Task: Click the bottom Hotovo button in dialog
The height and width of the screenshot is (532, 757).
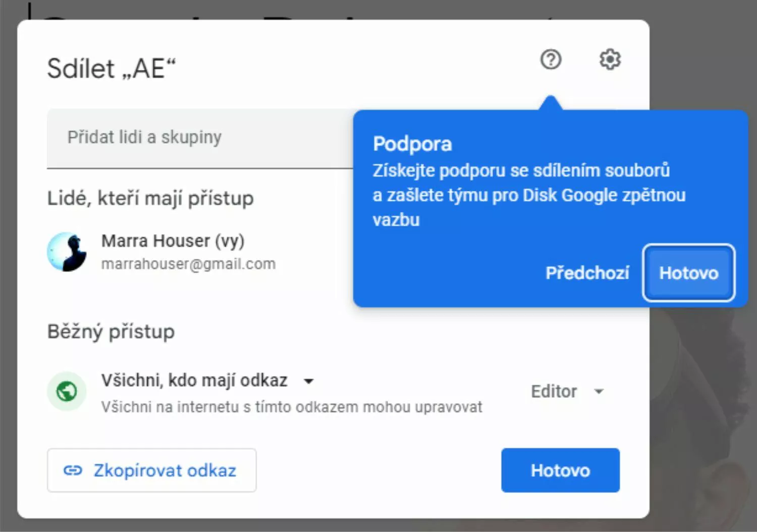Action: tap(560, 470)
